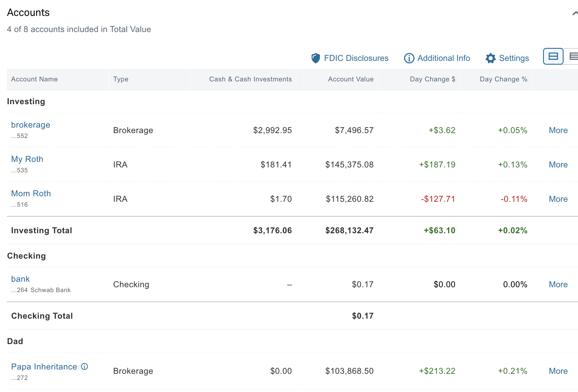This screenshot has height=392, width=578.
Task: Open the Papa Inheritance account link
Action: [44, 367]
